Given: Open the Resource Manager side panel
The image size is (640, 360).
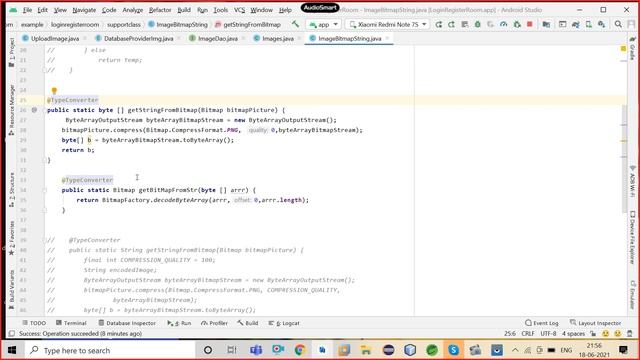Looking at the screenshot, I should (x=11, y=110).
